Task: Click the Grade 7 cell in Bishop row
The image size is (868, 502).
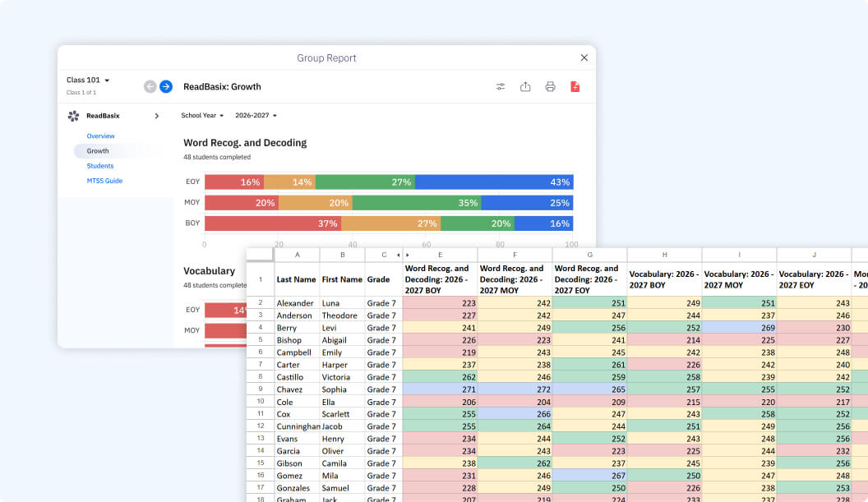Action: point(383,340)
